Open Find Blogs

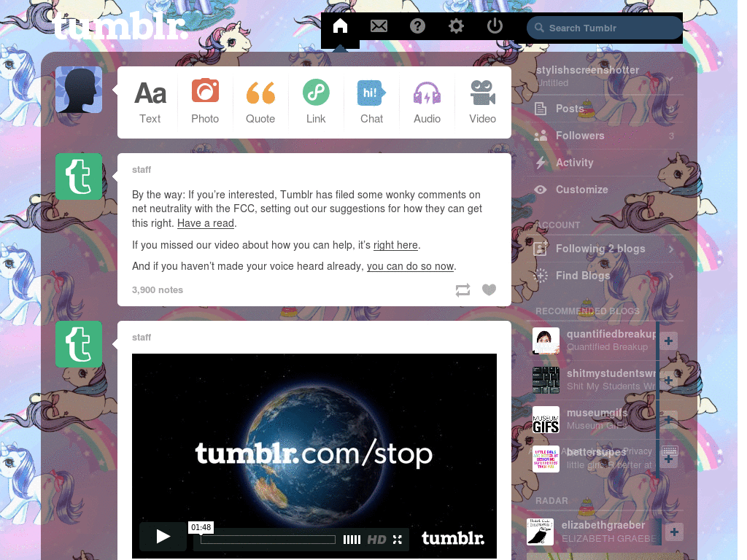(x=605, y=275)
